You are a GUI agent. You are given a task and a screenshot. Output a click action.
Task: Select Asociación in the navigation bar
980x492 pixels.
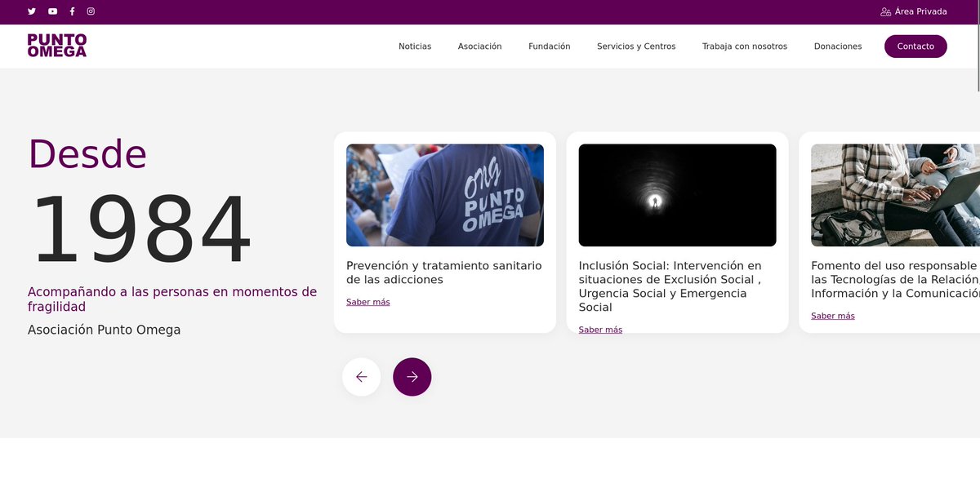coord(480,47)
